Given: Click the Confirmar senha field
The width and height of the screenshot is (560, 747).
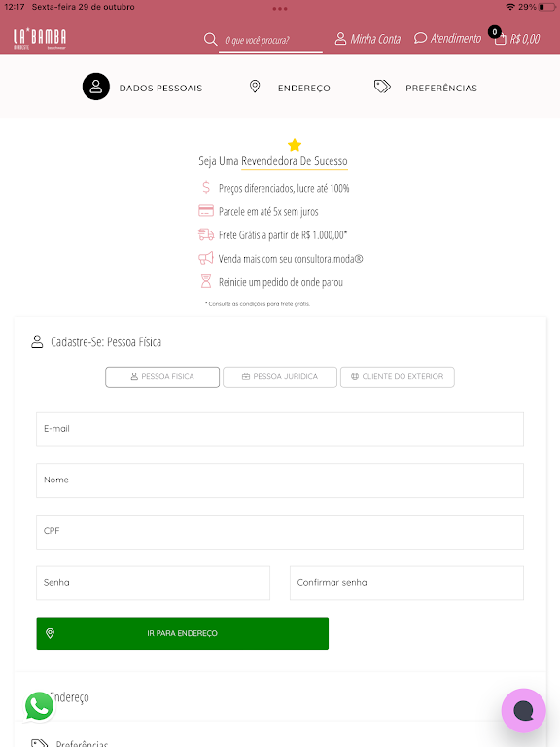Looking at the screenshot, I should tap(406, 583).
